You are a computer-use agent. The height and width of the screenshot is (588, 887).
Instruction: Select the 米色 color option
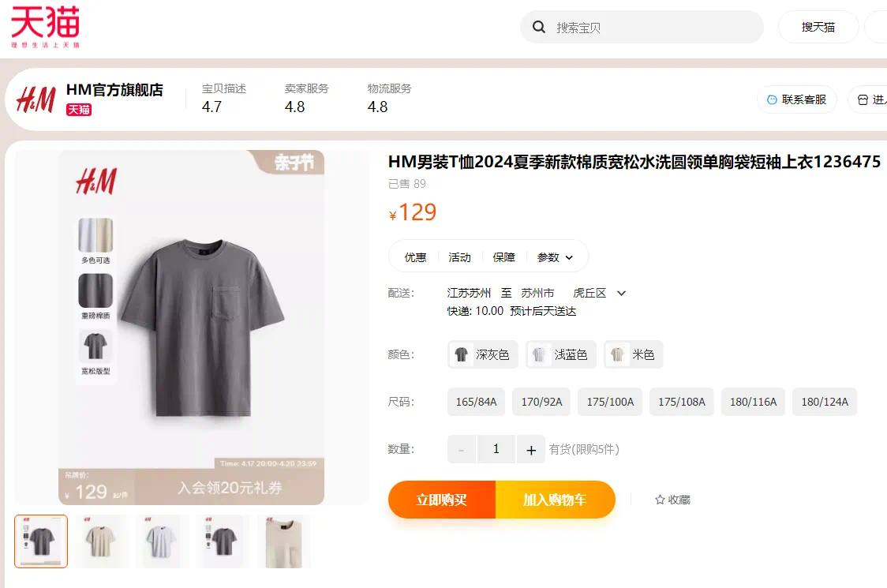634,355
